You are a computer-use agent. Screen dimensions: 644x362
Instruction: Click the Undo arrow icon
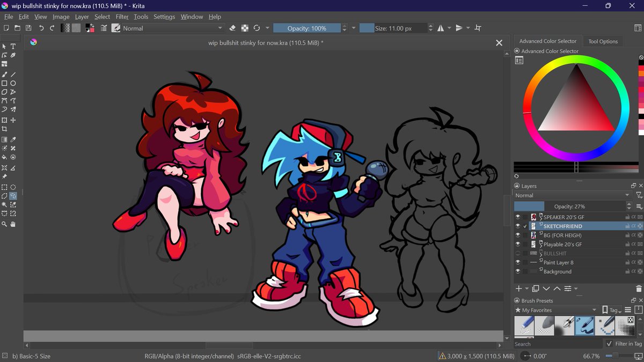(41, 28)
